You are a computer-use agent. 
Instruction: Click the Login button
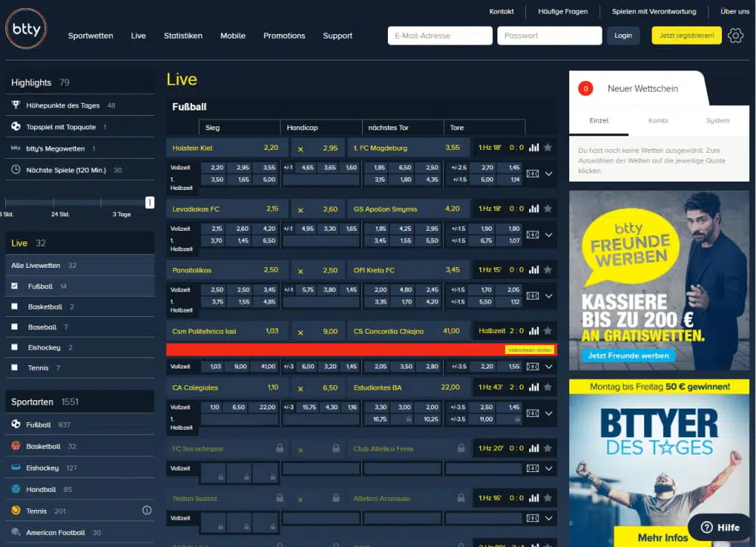pyautogui.click(x=623, y=36)
